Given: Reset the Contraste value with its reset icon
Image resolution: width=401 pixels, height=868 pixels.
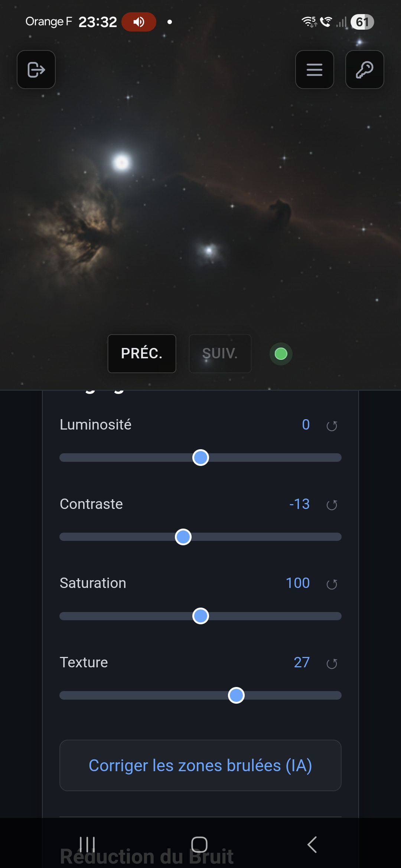Looking at the screenshot, I should coord(332,505).
